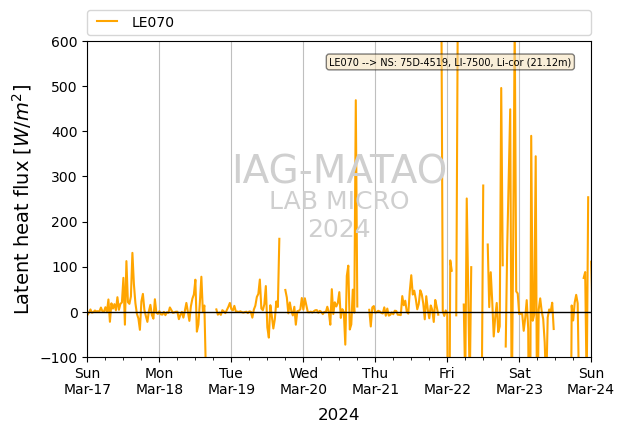Click the Sat Mar-23 date label
Viewport: 625px width, 433px height.
pos(519,381)
